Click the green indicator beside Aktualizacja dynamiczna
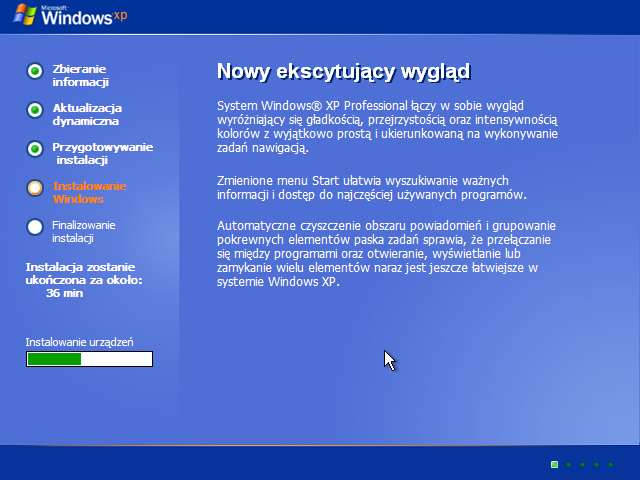 pyautogui.click(x=35, y=110)
